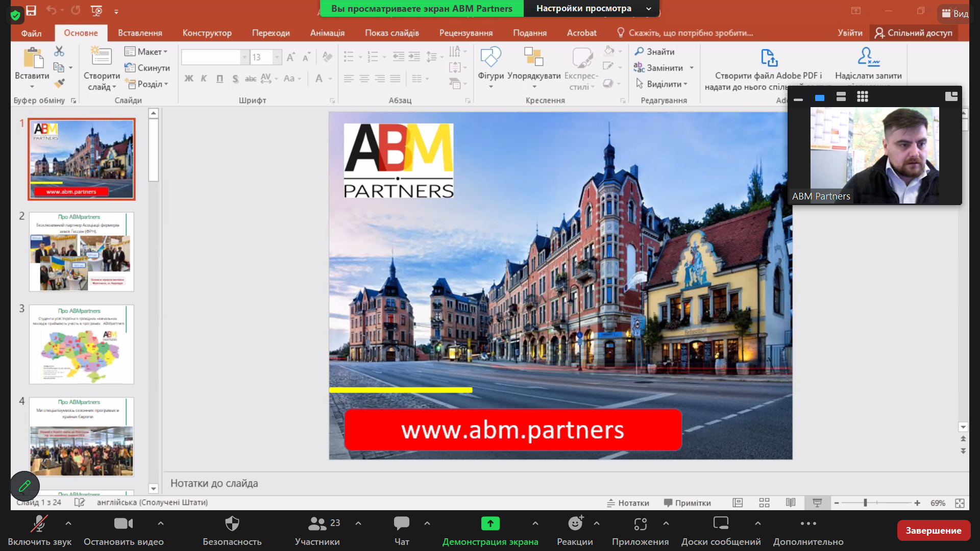Click the zoom slider handle

click(x=865, y=503)
